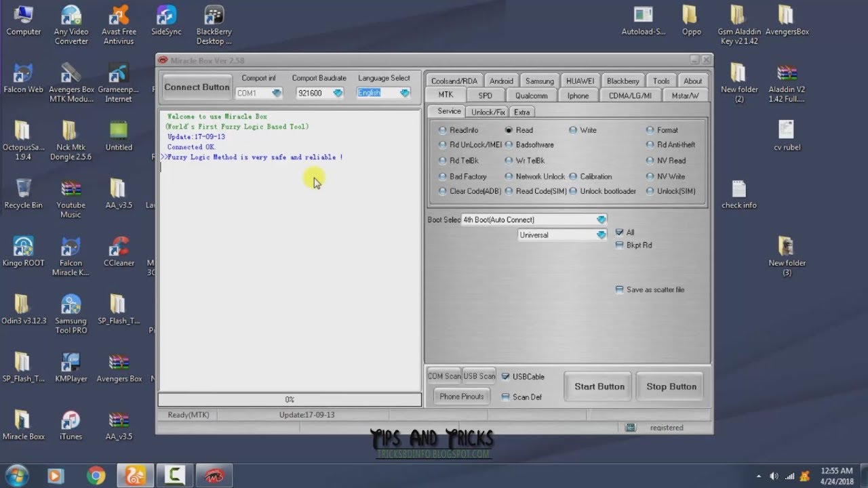Viewport: 868px width, 488px height.
Task: Select the Unlock/Fix sub-tab
Action: click(x=488, y=112)
